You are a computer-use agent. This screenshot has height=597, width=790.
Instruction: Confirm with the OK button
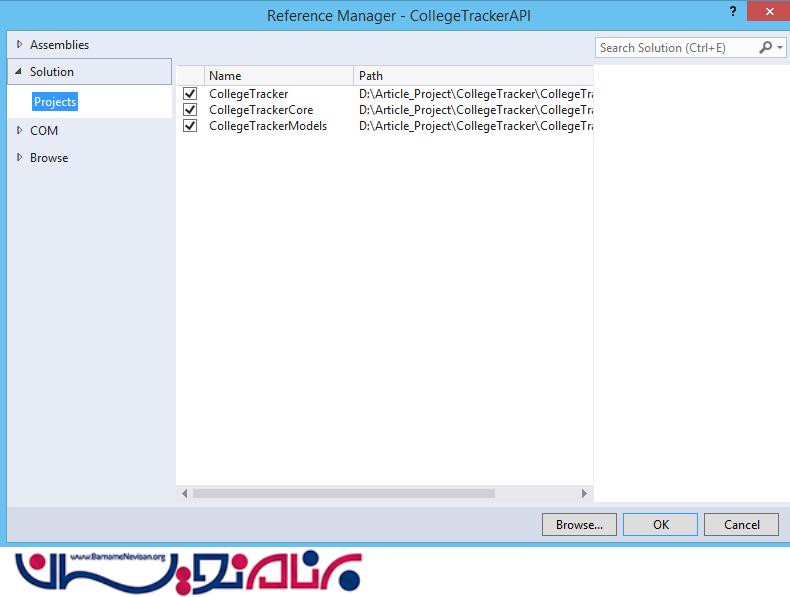(660, 524)
